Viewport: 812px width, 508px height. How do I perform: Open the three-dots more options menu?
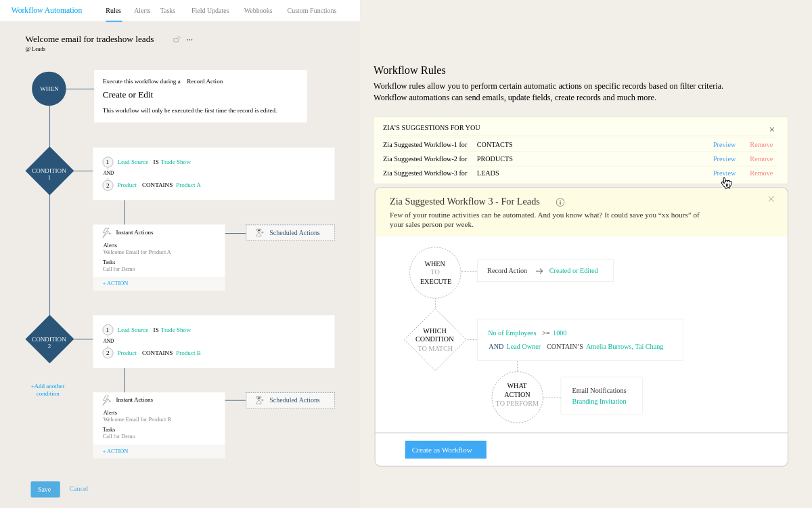coord(189,40)
